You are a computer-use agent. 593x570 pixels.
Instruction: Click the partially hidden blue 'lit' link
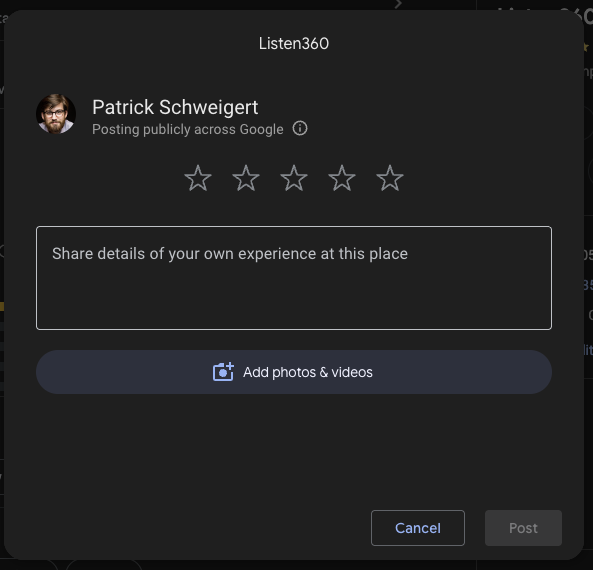tap(588, 350)
